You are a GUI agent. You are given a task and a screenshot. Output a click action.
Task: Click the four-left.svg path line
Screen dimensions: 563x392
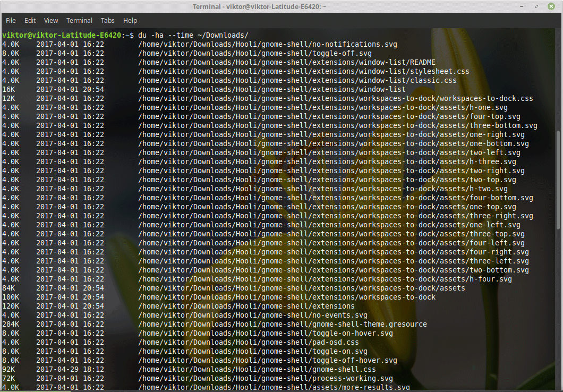pyautogui.click(x=331, y=243)
